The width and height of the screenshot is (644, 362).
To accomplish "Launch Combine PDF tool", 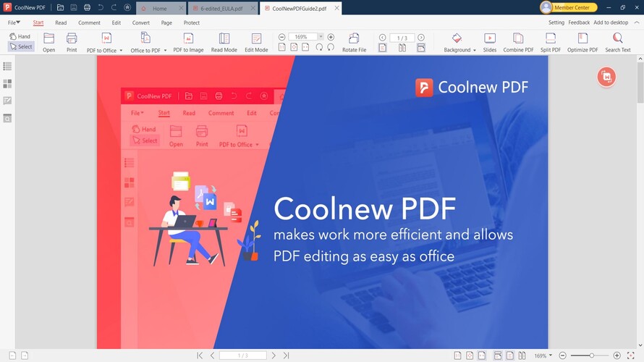I will [518, 38].
